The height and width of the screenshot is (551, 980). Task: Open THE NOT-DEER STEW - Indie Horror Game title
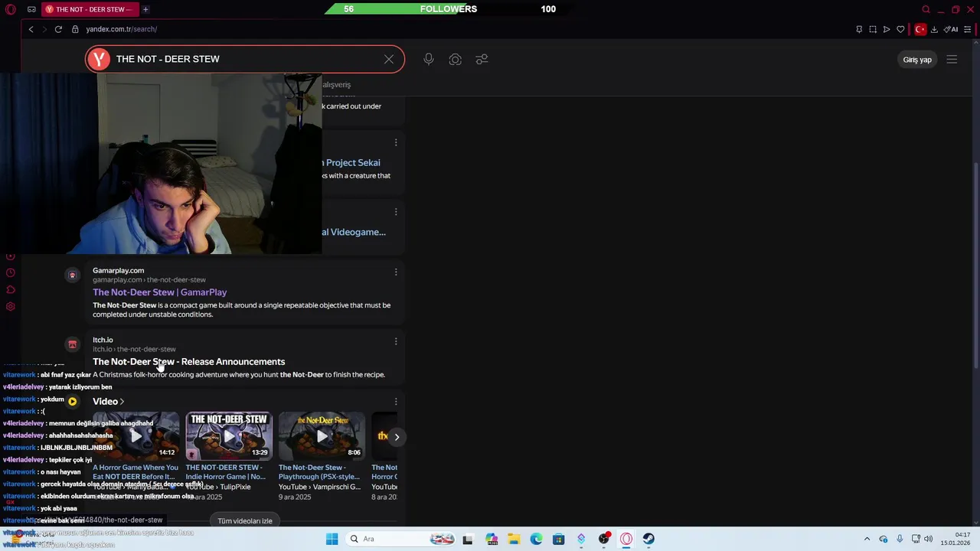pyautogui.click(x=225, y=471)
